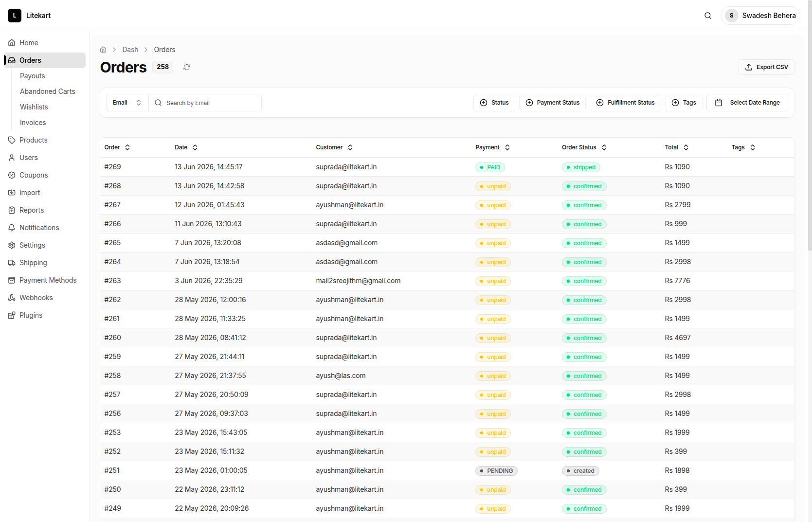Image resolution: width=812 pixels, height=522 pixels.
Task: Open order #269
Action: (113, 167)
